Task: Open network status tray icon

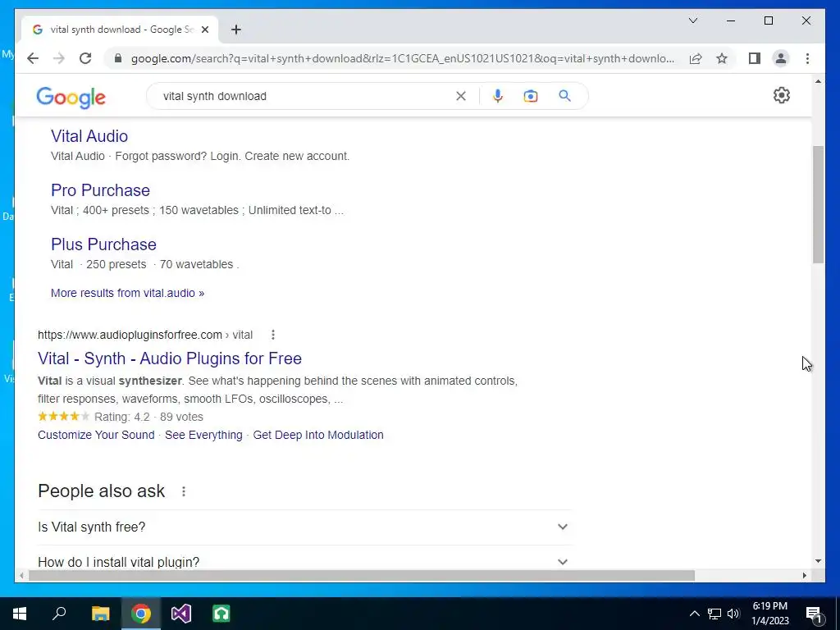Action: point(714,614)
